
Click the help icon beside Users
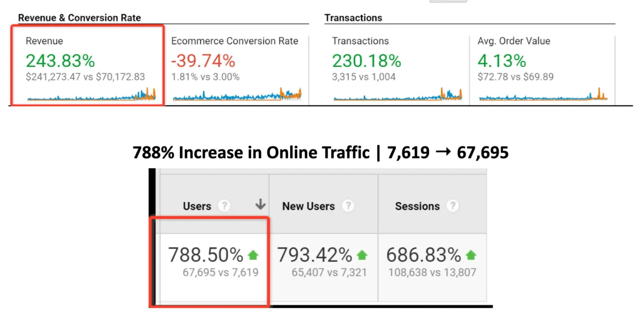[x=225, y=206]
